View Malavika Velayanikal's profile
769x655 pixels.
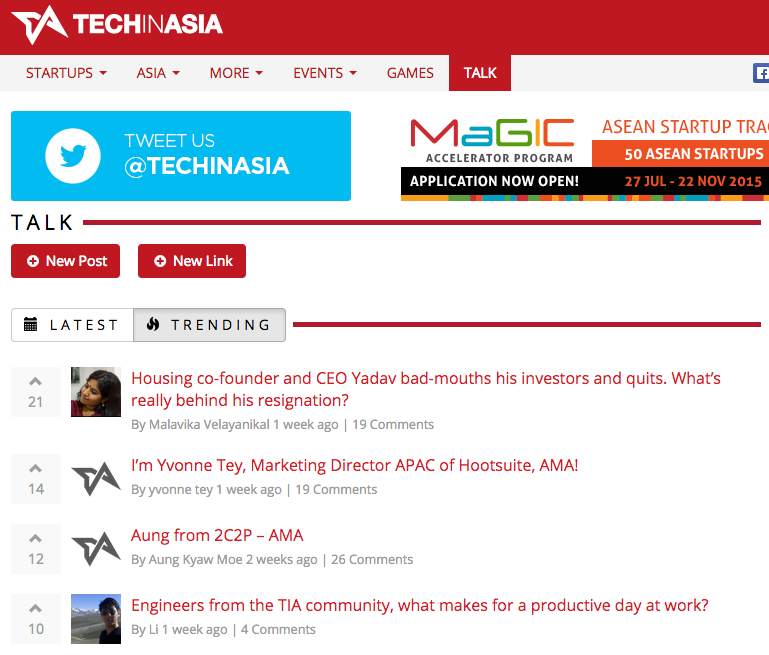pos(209,425)
